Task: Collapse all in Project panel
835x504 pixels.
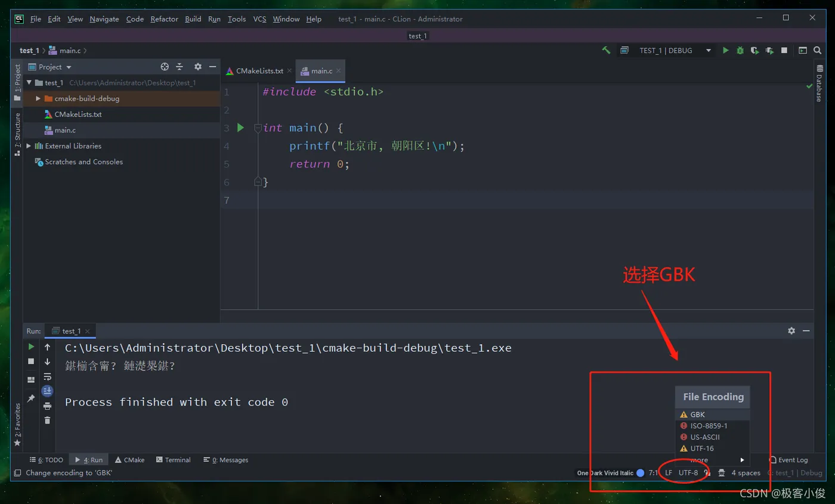Action: pyautogui.click(x=180, y=67)
